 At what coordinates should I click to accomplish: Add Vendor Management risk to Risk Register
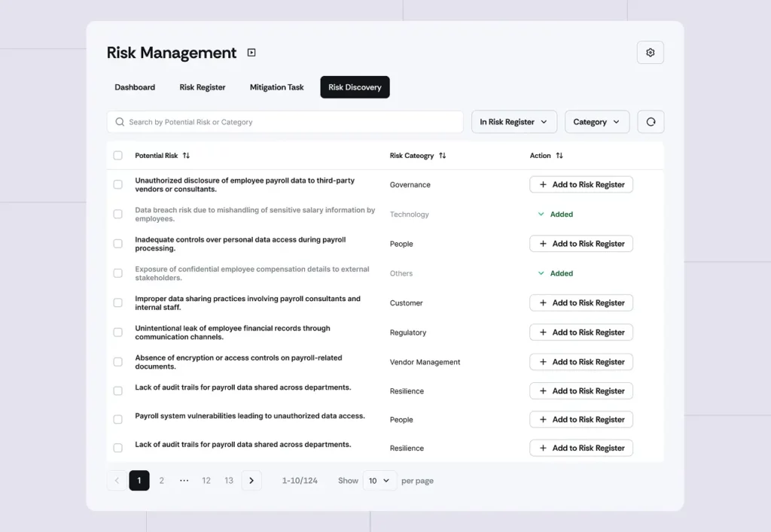click(581, 362)
